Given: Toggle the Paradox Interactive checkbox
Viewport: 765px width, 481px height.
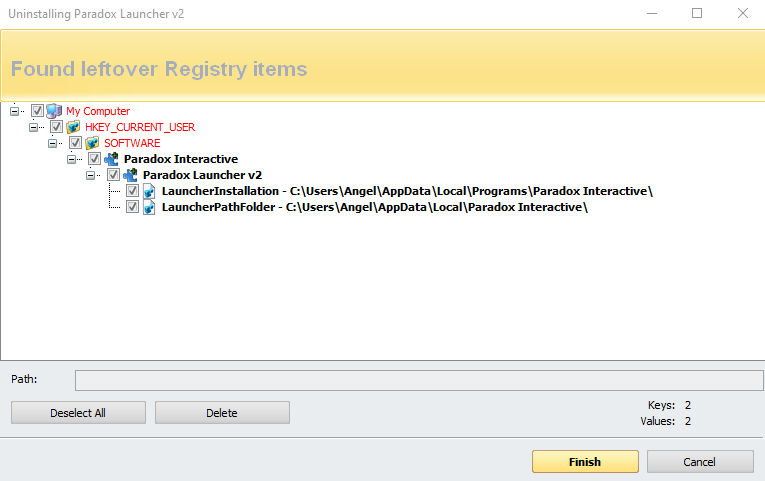Looking at the screenshot, I should tap(95, 159).
